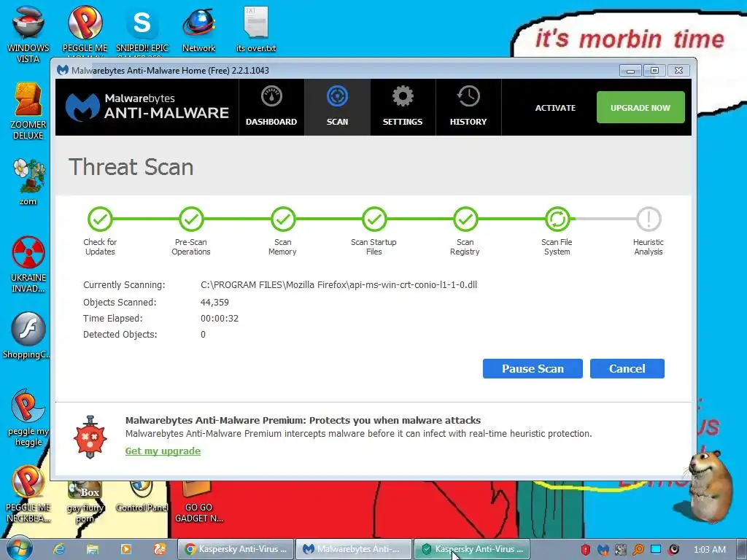Click the network monitor tray icon
This screenshot has height=560, width=747.
coord(656,550)
